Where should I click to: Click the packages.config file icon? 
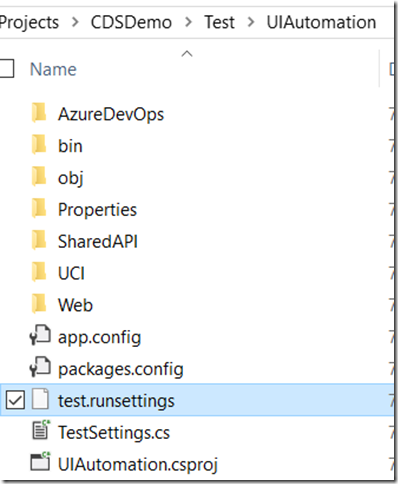(40, 367)
